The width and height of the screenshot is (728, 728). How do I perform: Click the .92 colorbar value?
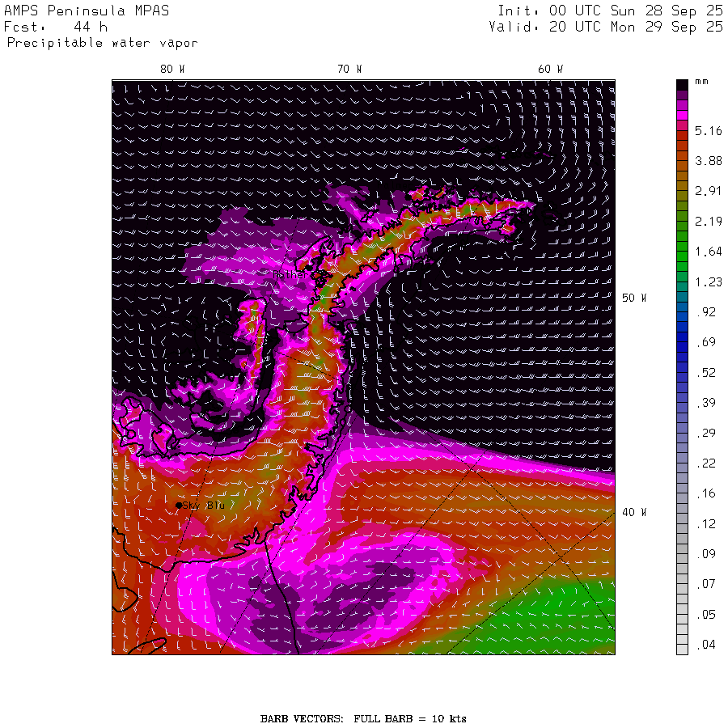click(x=706, y=312)
